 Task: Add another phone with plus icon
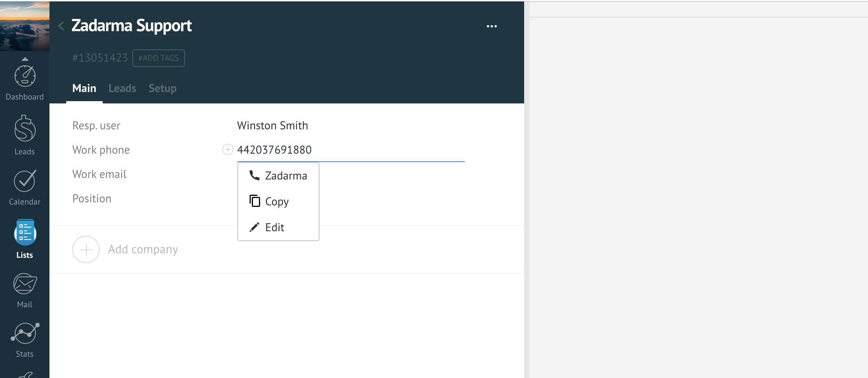tap(227, 149)
